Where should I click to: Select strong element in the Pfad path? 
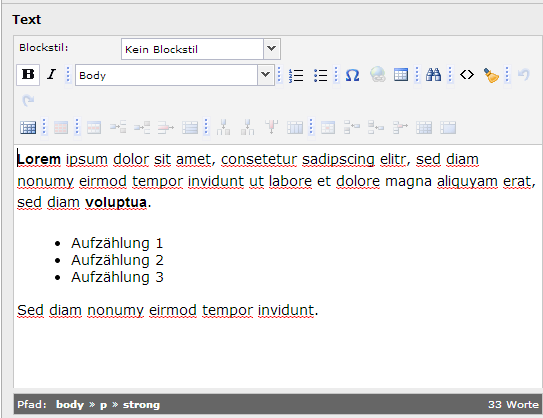pos(141,405)
